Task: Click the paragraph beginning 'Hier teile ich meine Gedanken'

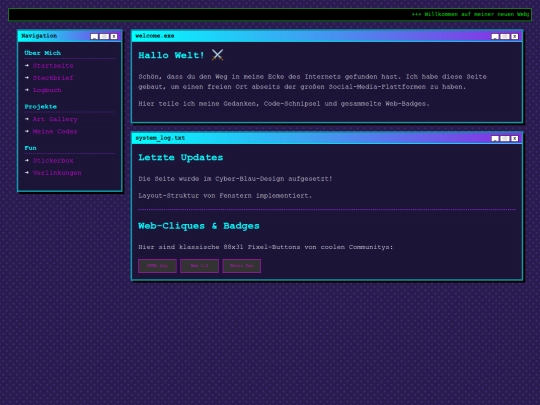Action: click(x=284, y=104)
